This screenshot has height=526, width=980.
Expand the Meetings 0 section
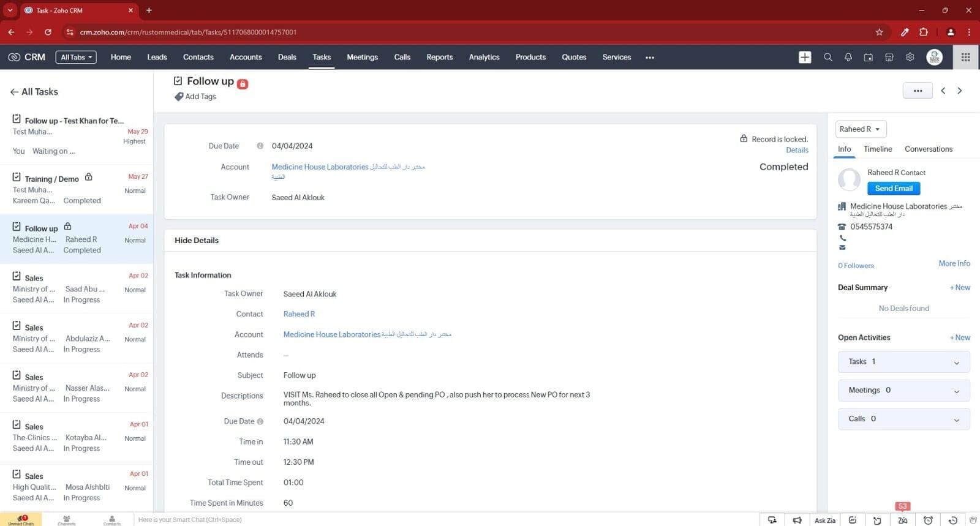pyautogui.click(x=903, y=391)
